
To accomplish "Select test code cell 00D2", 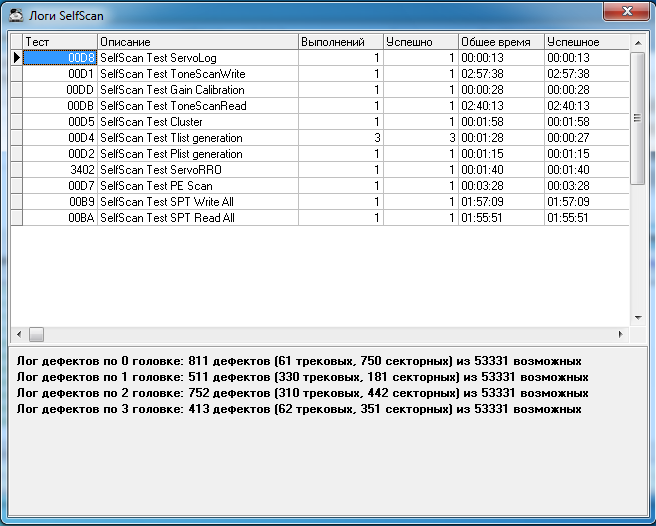I will tap(60, 154).
